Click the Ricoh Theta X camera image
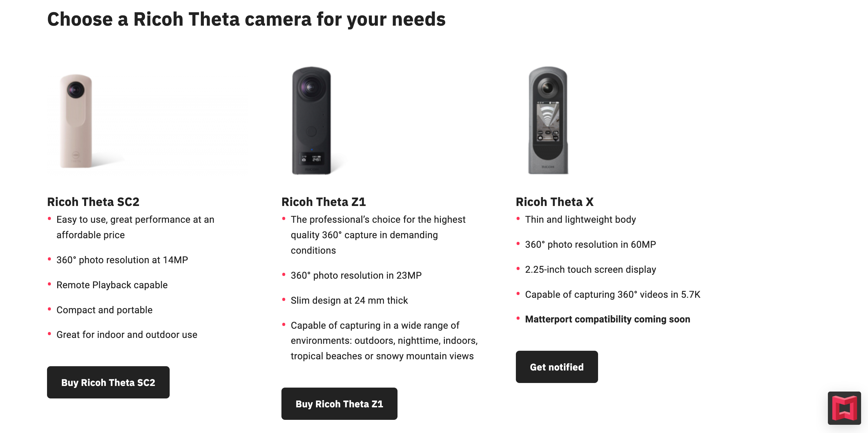 pos(548,120)
